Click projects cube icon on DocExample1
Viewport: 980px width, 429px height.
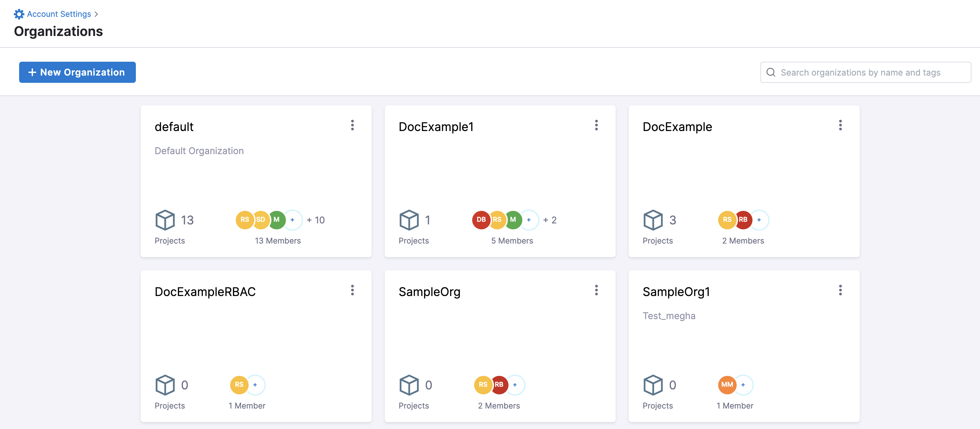click(409, 220)
